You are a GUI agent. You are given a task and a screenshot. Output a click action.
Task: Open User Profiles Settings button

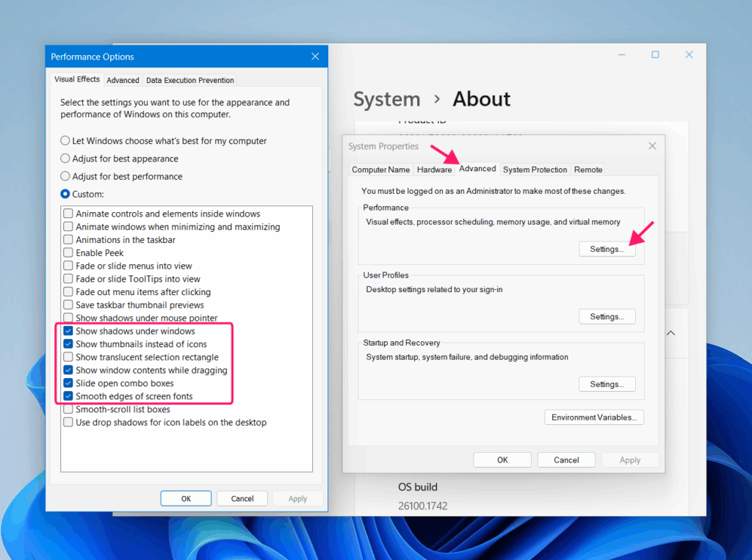click(607, 316)
